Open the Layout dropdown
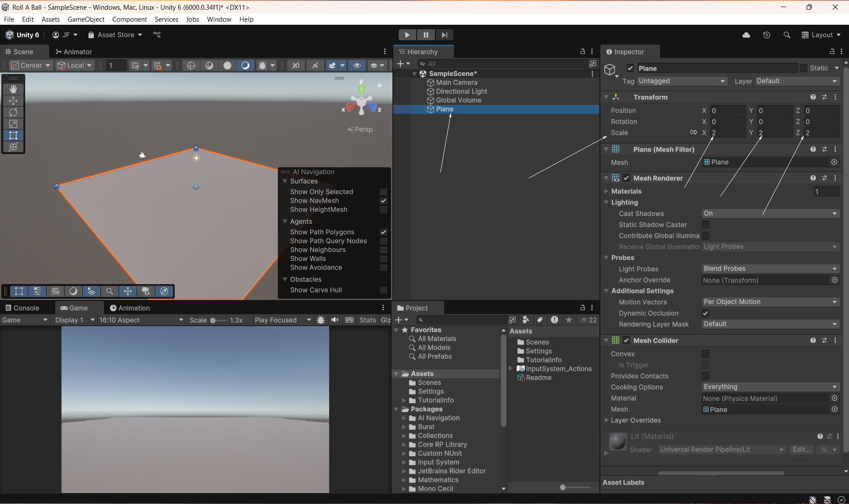Screen dimensions: 849x504 click(821, 35)
